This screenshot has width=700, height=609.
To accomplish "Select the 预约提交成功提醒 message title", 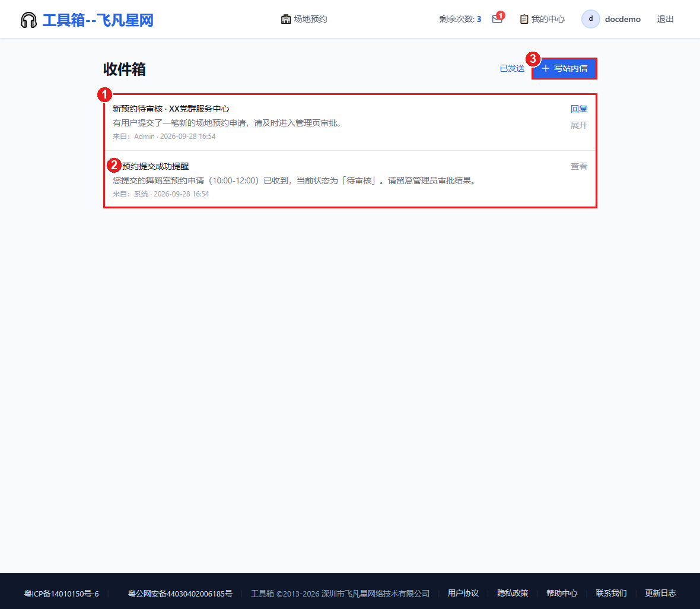I will click(x=155, y=166).
